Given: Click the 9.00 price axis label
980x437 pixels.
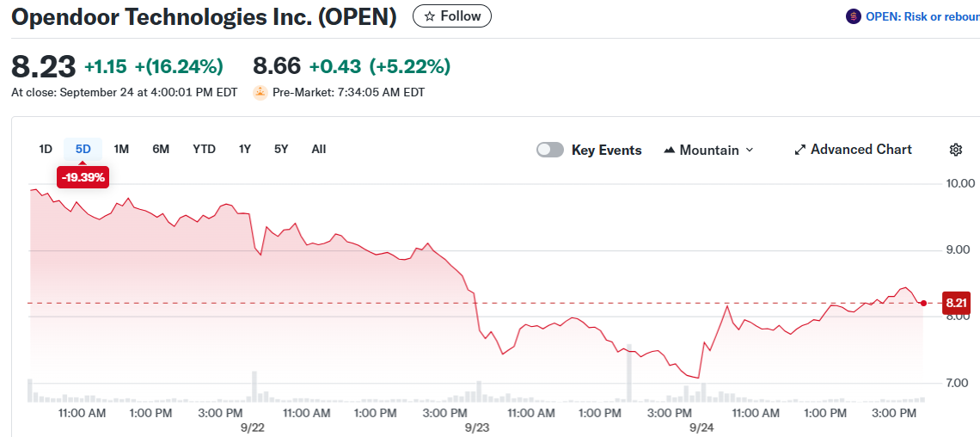Looking at the screenshot, I should [x=959, y=250].
